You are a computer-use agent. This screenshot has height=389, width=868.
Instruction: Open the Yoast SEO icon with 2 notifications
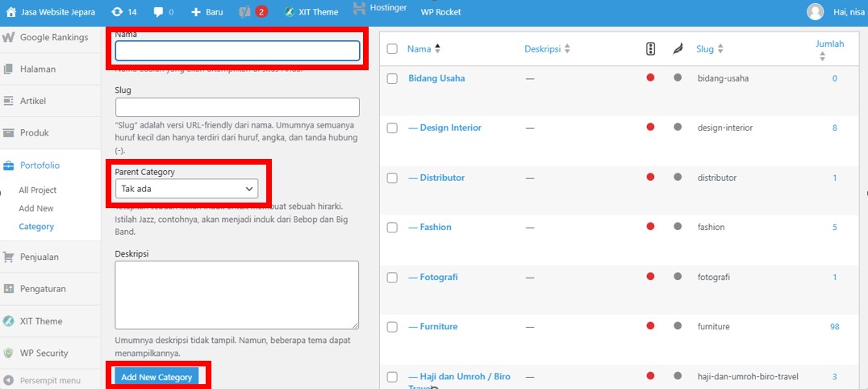[244, 11]
